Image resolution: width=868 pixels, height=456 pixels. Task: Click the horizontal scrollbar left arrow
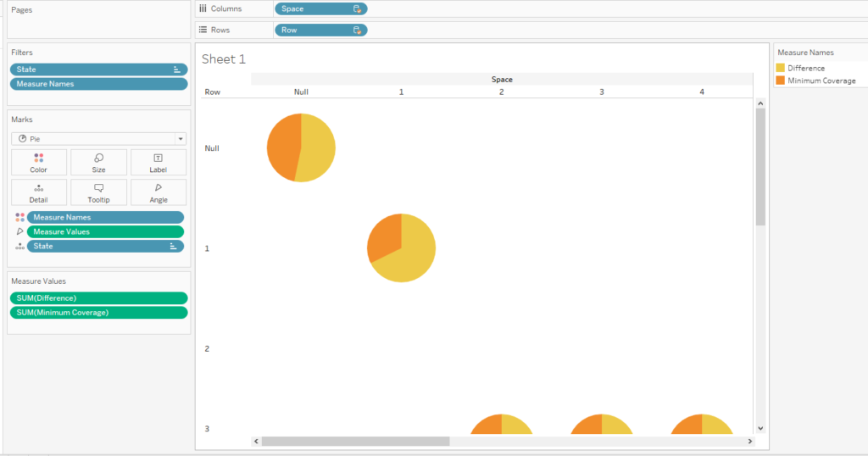(256, 442)
